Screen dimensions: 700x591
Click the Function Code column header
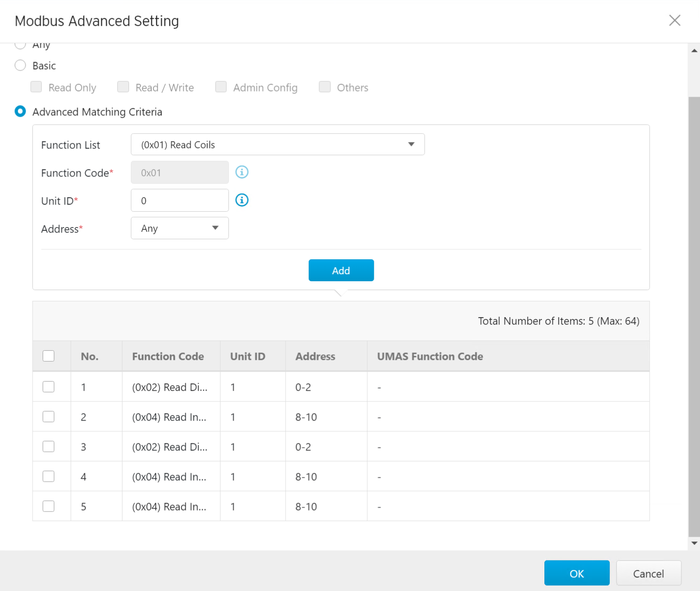point(168,356)
